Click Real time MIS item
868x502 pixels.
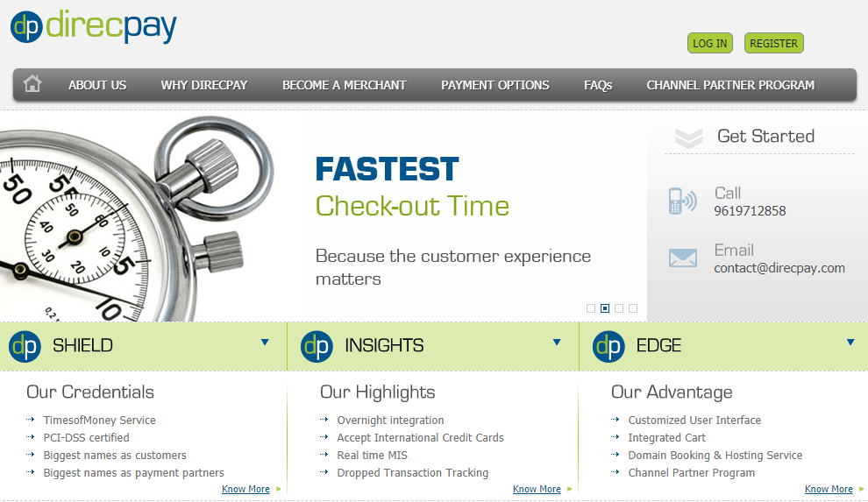372,456
